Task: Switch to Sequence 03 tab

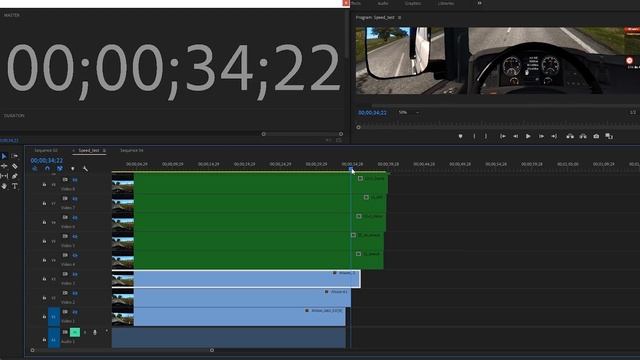Action: [x=46, y=151]
